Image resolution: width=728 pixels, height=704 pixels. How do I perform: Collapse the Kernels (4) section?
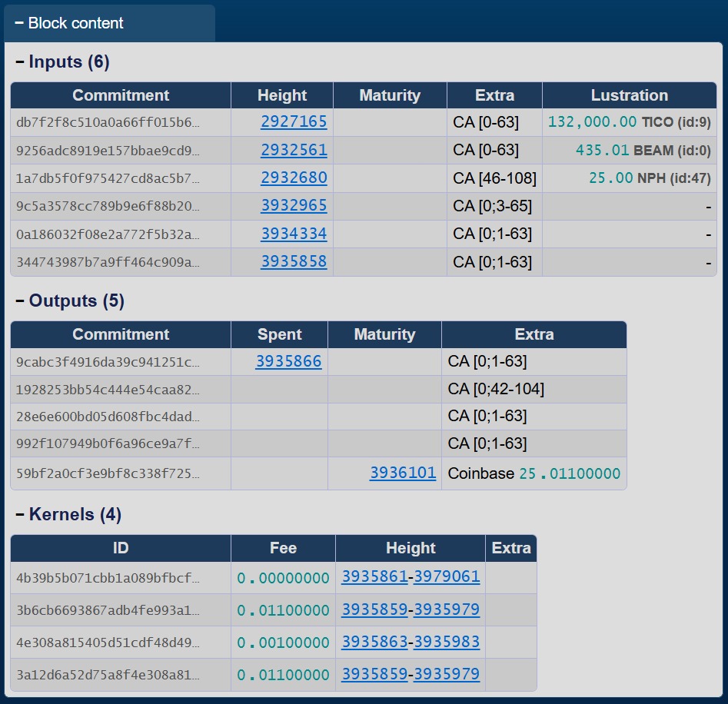tap(68, 515)
